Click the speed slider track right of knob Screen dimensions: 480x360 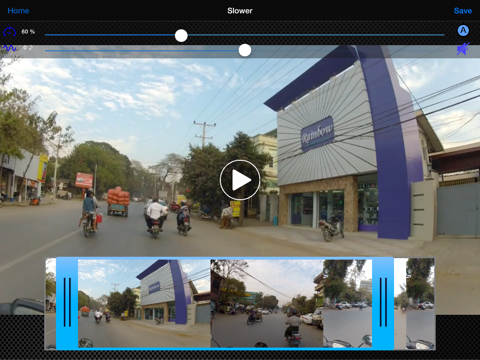pos(316,35)
